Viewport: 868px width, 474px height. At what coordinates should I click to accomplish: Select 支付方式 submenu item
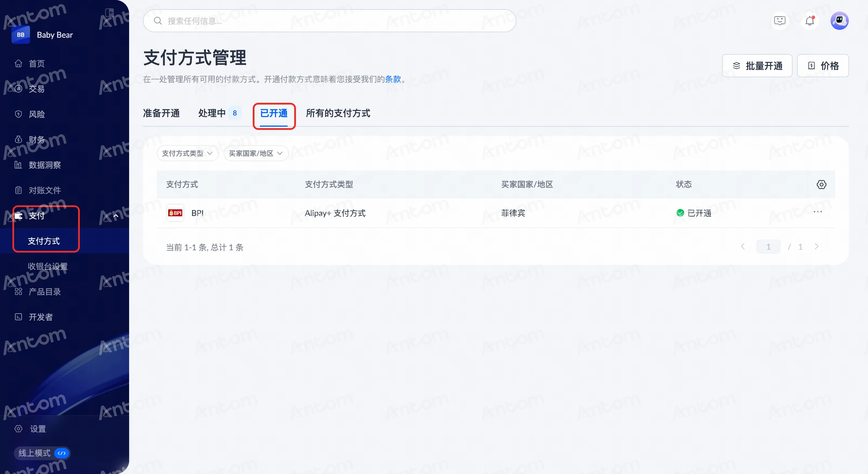tap(44, 241)
